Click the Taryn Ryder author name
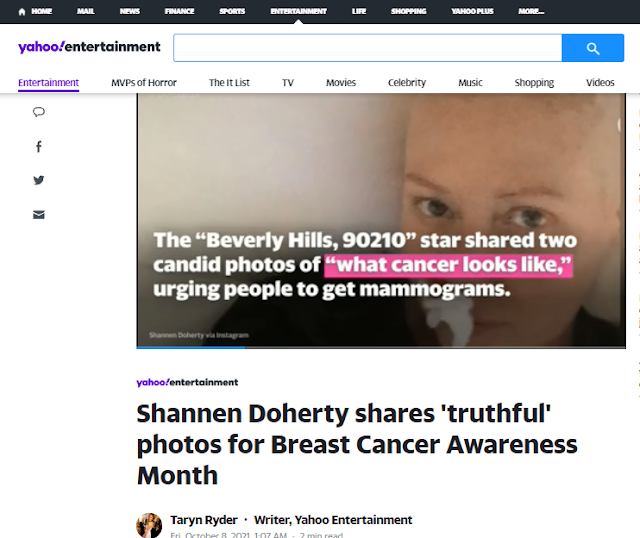 pos(204,520)
